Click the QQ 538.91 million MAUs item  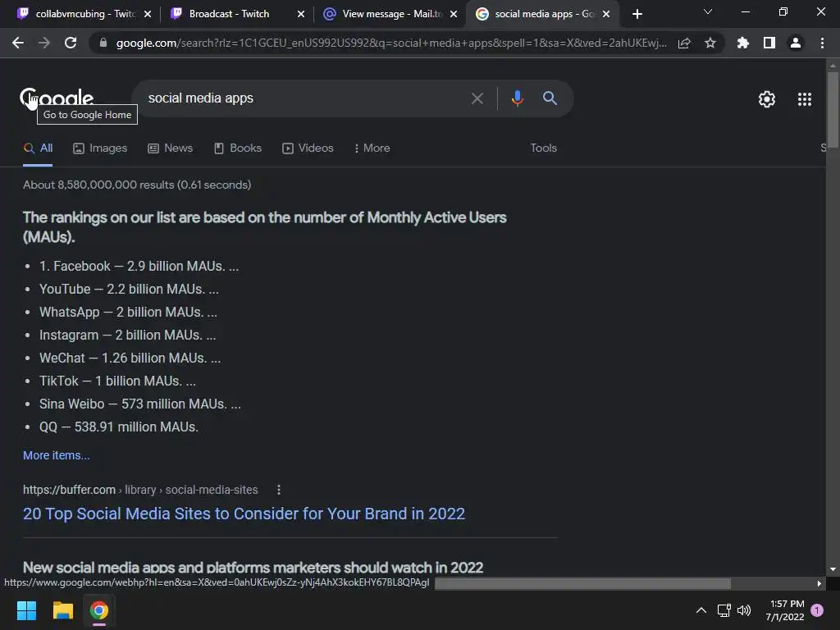[x=119, y=427]
